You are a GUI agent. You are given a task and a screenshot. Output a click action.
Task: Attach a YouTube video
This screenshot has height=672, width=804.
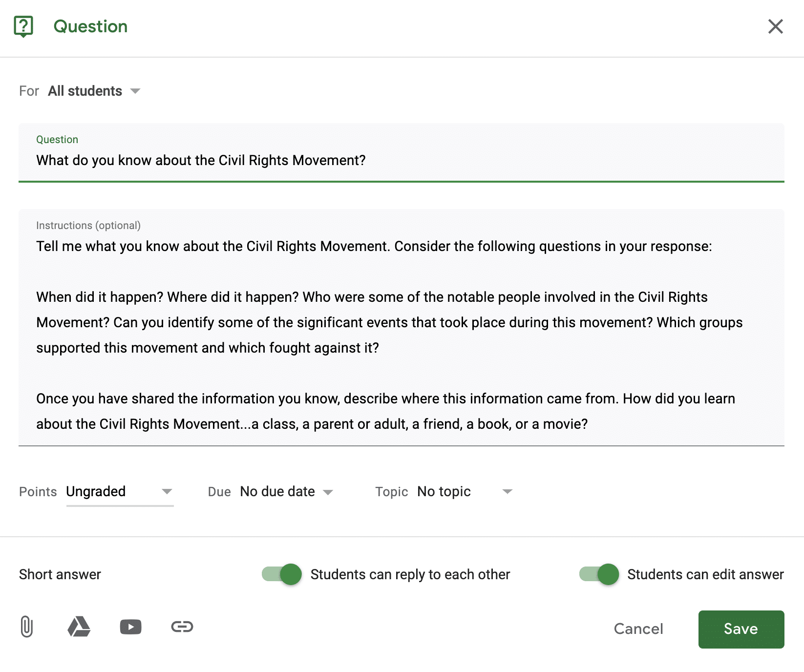(130, 627)
